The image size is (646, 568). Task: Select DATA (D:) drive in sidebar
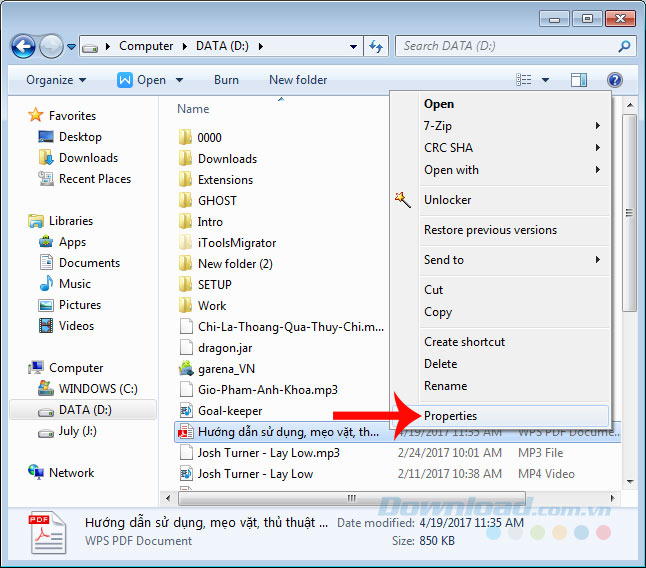tap(83, 410)
